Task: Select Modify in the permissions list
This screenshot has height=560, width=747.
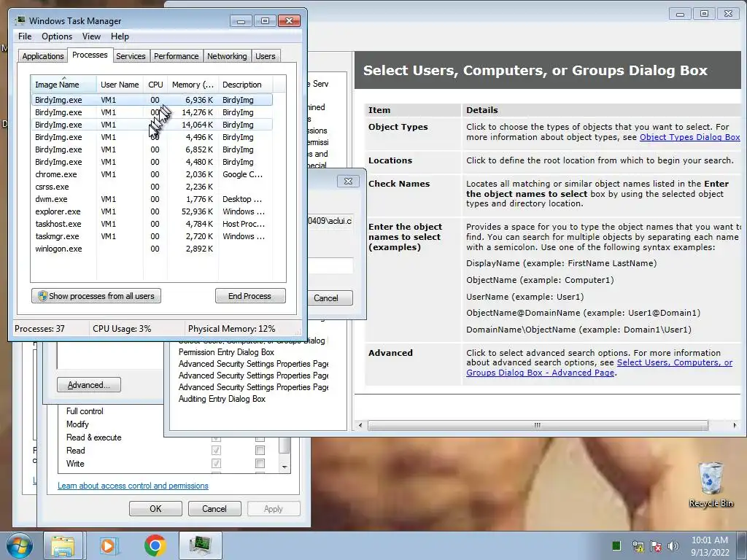Action: click(77, 424)
